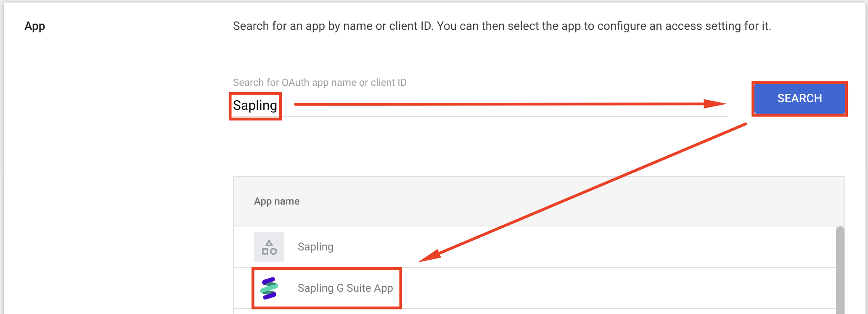Click the "Search for OAuth app name" field label

320,82
